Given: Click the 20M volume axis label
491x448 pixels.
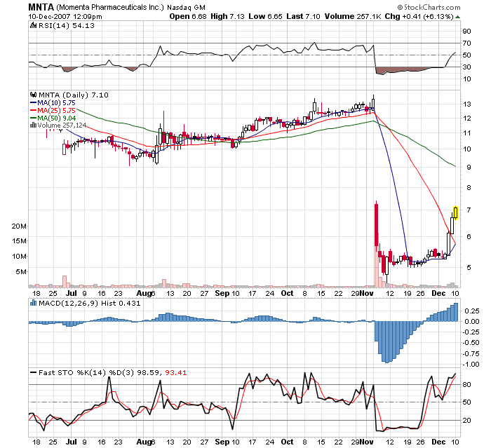Looking at the screenshot, I should pyautogui.click(x=19, y=226).
